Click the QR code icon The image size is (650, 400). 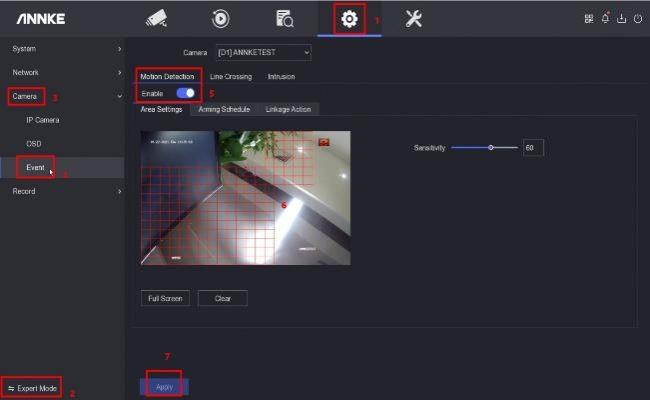coord(590,18)
